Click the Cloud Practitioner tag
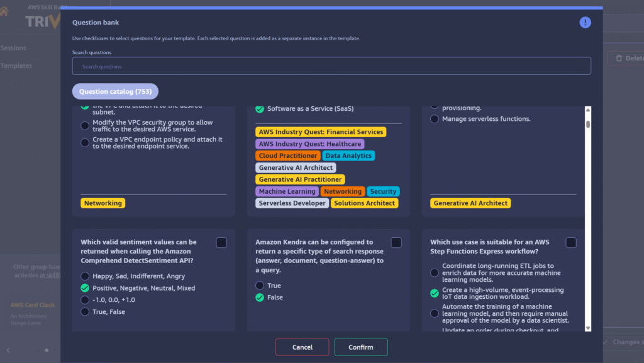644x363 pixels. (x=288, y=155)
